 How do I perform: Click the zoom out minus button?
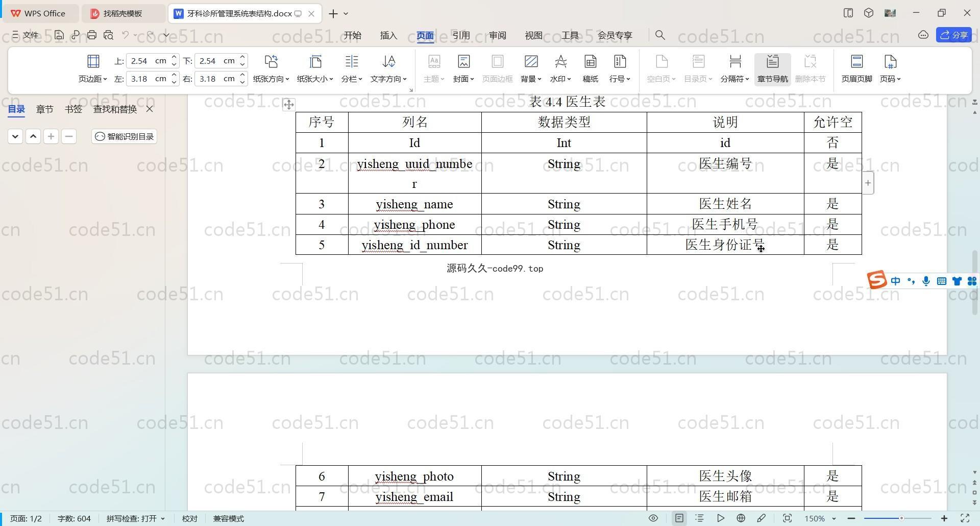851,518
